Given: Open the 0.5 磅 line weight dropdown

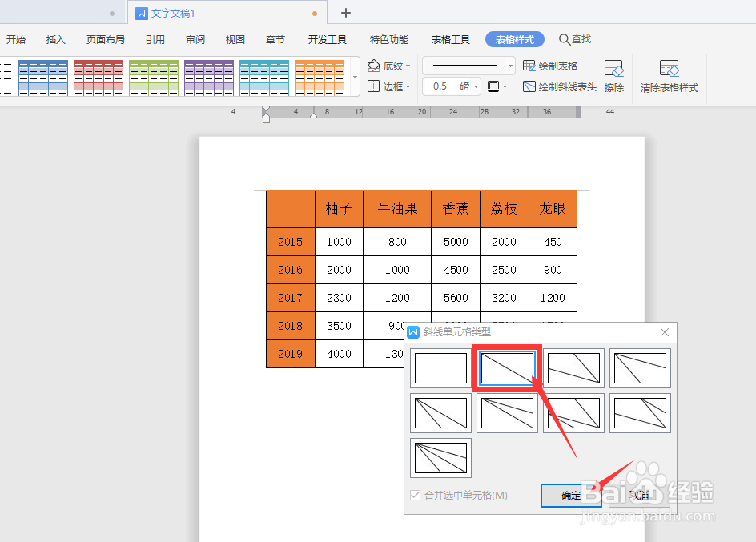Looking at the screenshot, I should tap(451, 86).
